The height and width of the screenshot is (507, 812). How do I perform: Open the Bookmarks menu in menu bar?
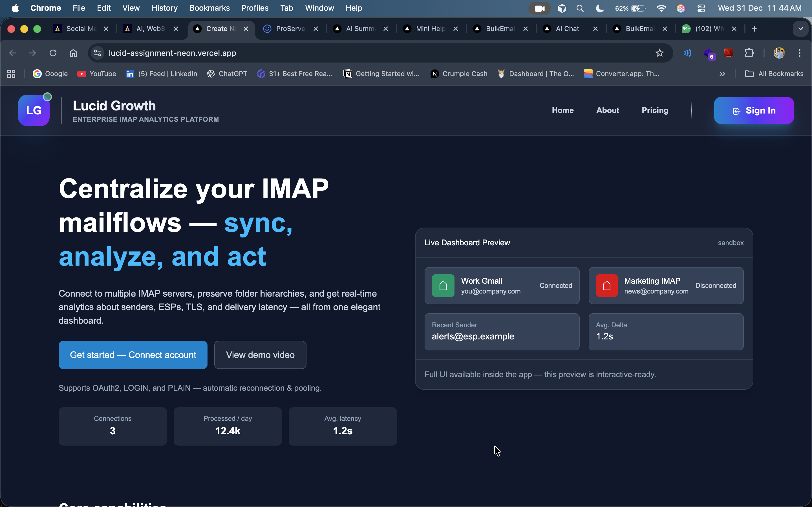coord(209,8)
